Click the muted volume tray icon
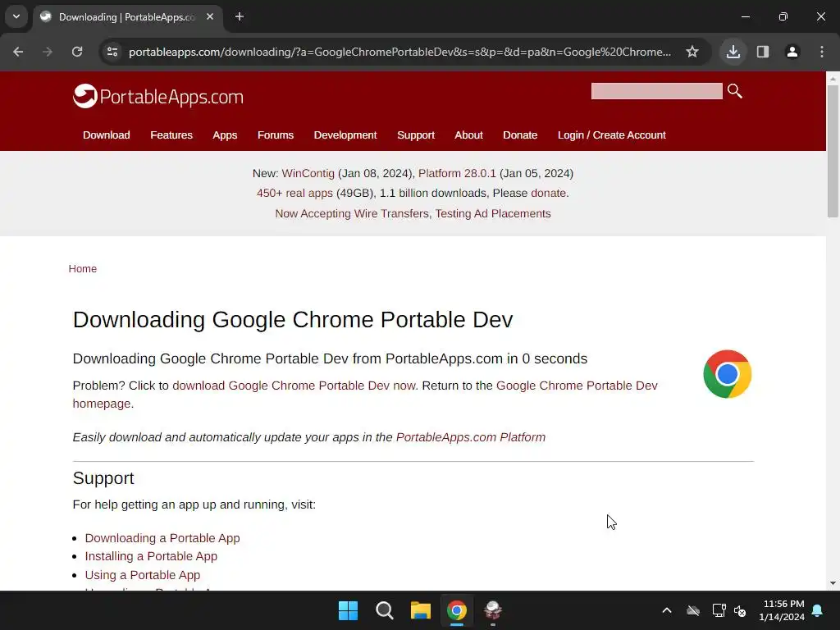840x630 pixels. pos(740,610)
